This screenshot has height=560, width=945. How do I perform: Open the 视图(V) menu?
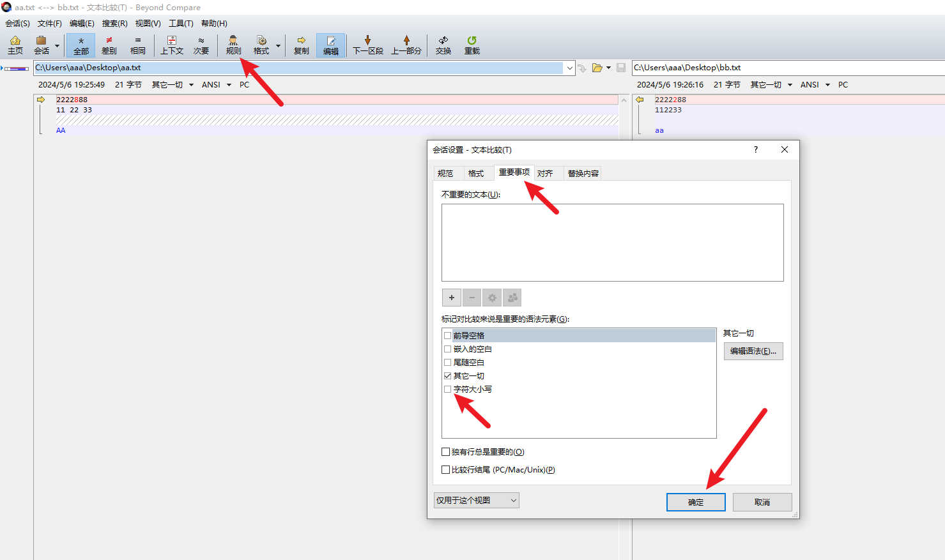[148, 24]
